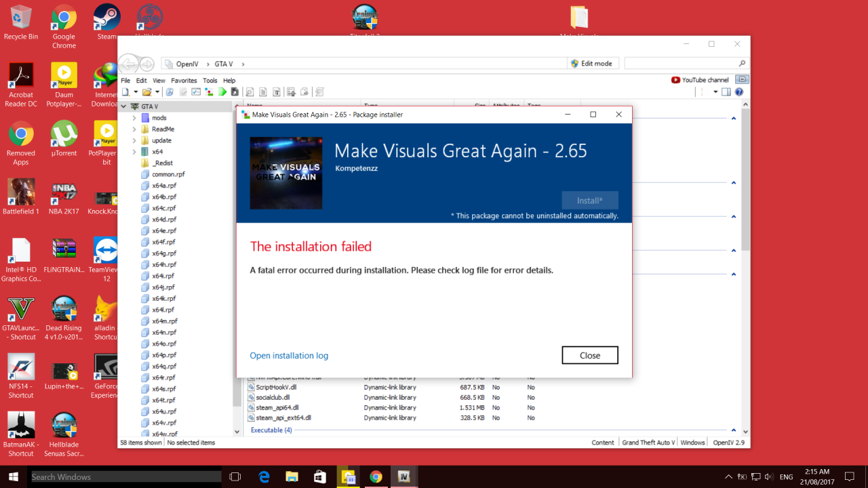Click the OpenIV search input field
This screenshot has width=868, height=488.
[686, 64]
